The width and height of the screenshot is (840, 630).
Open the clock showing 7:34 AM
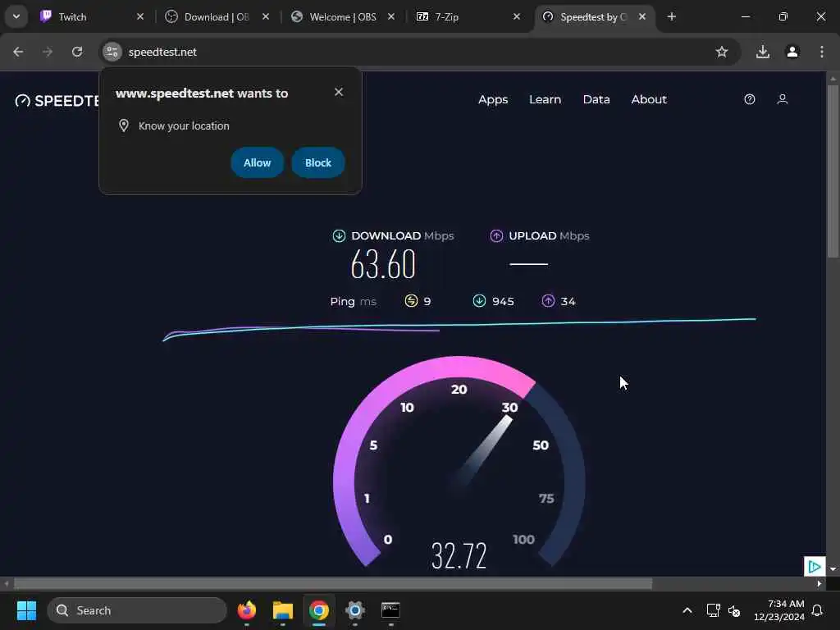click(x=778, y=610)
